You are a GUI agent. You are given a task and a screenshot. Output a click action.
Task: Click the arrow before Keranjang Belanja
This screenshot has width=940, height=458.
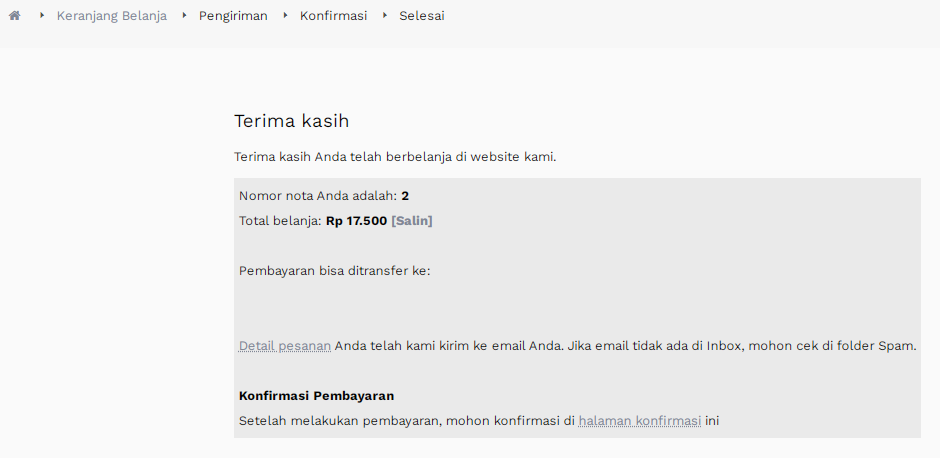[x=42, y=15]
